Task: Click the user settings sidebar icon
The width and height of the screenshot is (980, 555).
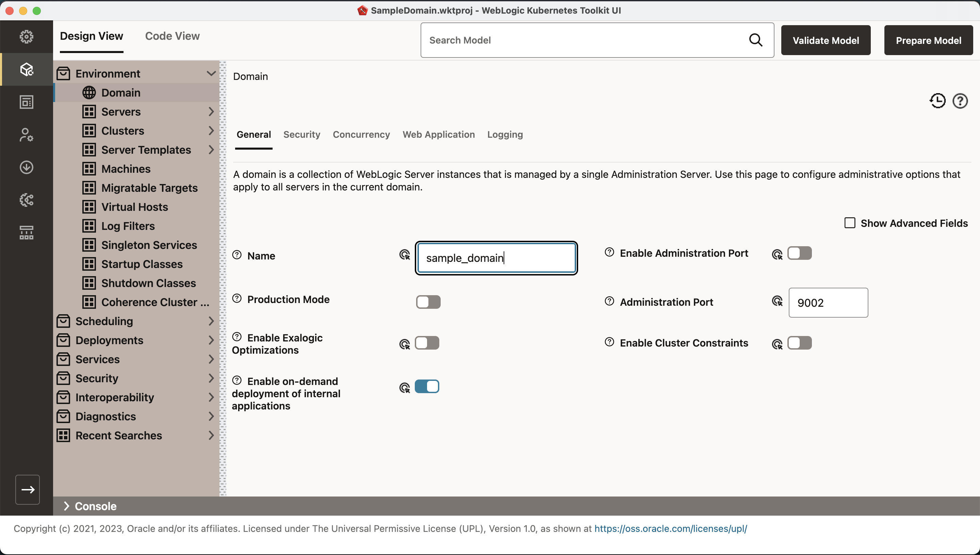Action: 26,135
